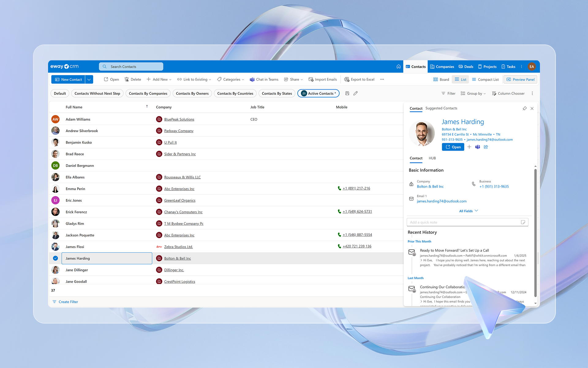Open the Column Chooser
Image resolution: width=588 pixels, height=368 pixels.
508,94
